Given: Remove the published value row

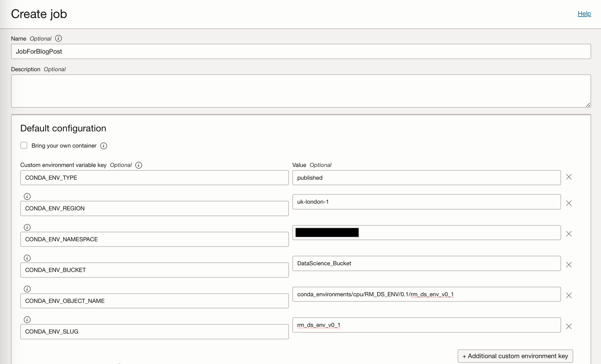Looking at the screenshot, I should pos(569,177).
